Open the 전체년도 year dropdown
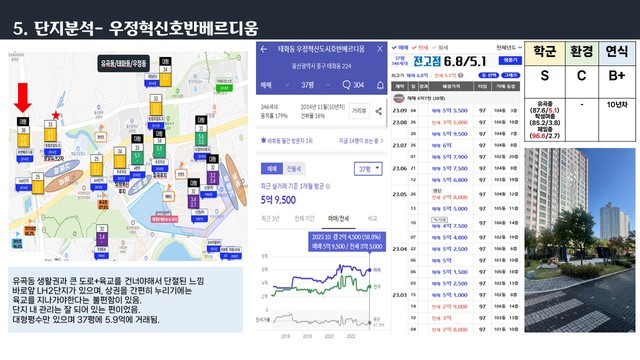640x360 pixels. coord(509,47)
